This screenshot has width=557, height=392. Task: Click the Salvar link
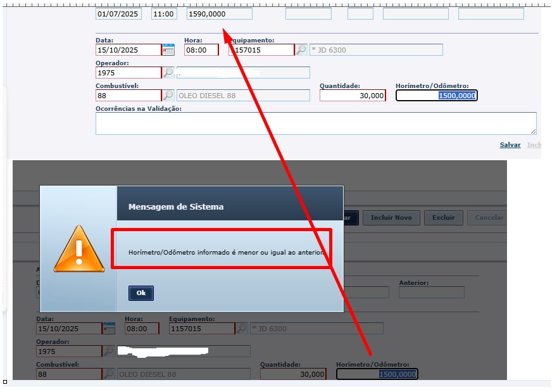[x=510, y=144]
